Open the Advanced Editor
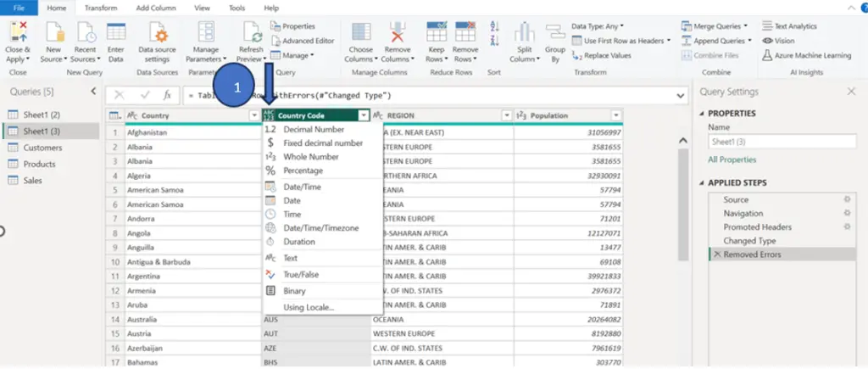This screenshot has width=868, height=369. [303, 41]
